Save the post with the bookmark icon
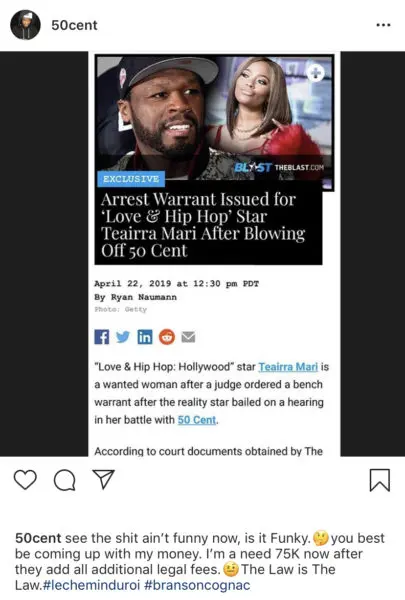The image size is (405, 600). [x=380, y=480]
